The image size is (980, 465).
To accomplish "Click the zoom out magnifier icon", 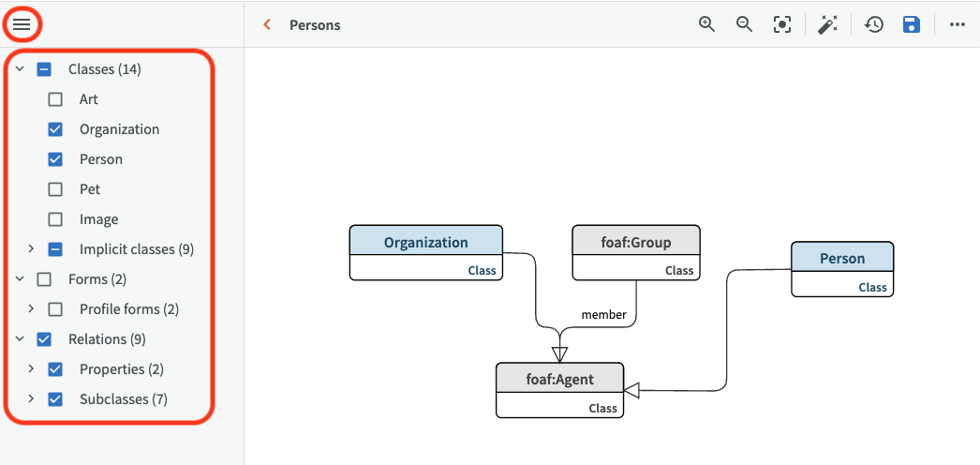I will (x=744, y=24).
